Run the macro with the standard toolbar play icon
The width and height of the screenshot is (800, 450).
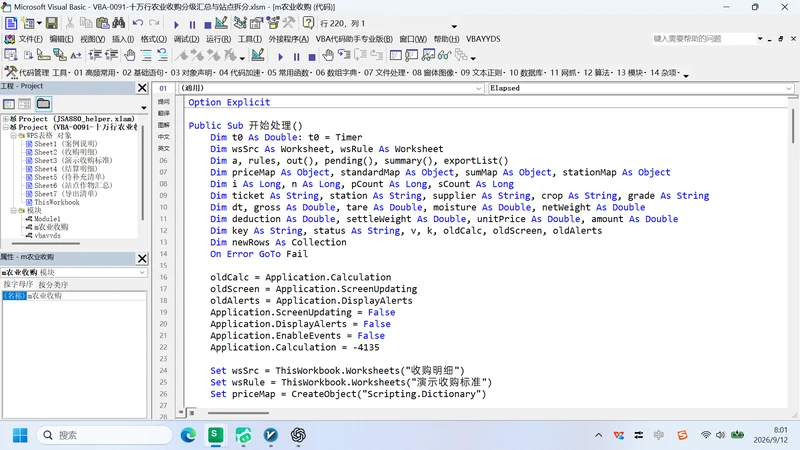(x=176, y=24)
